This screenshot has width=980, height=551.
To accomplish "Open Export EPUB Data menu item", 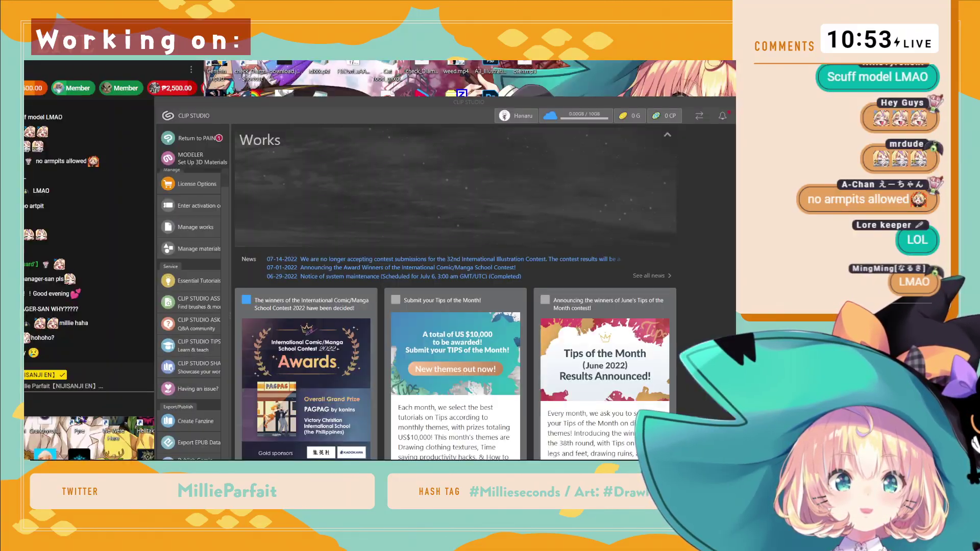I will click(x=199, y=442).
